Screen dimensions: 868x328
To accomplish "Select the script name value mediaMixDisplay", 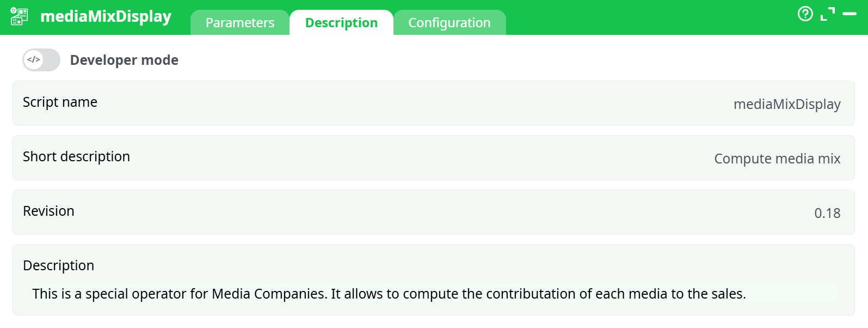I will [x=786, y=104].
